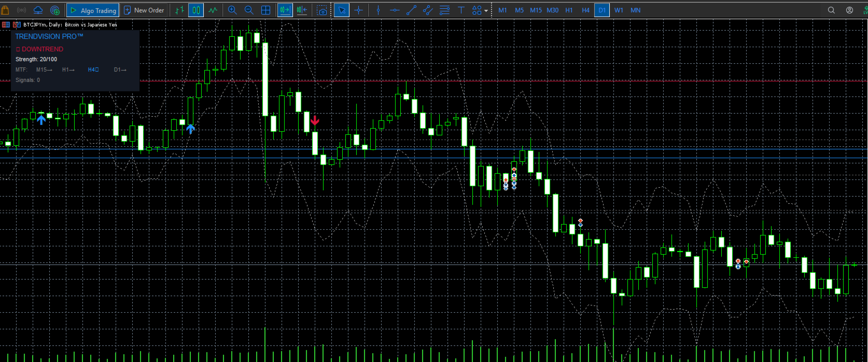Switch to line chart display
868x362 pixels.
[213, 10]
